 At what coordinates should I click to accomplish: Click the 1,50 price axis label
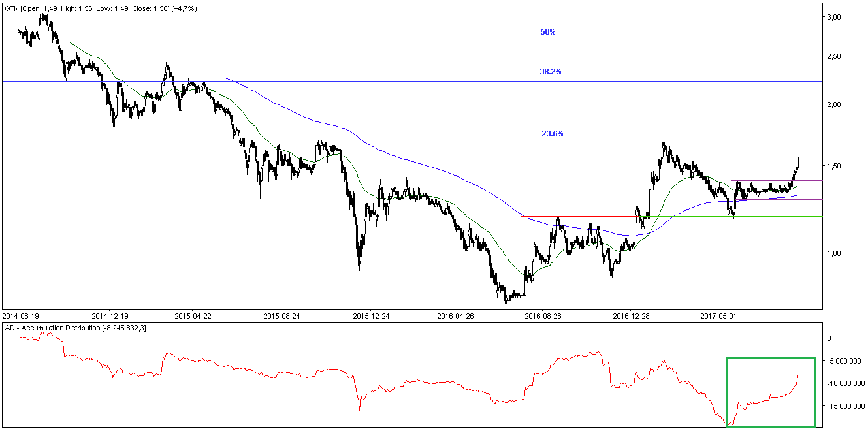833,166
